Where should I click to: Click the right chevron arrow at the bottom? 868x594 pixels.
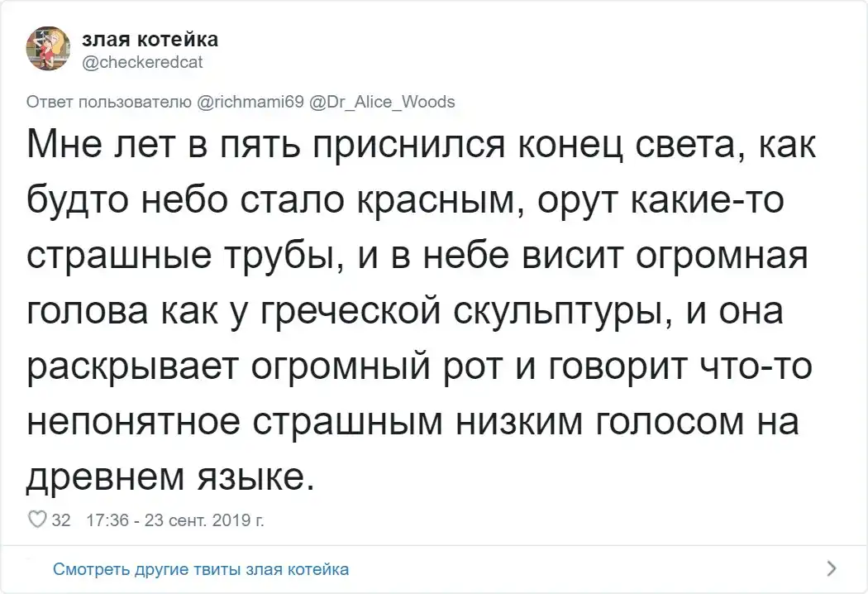click(x=831, y=568)
